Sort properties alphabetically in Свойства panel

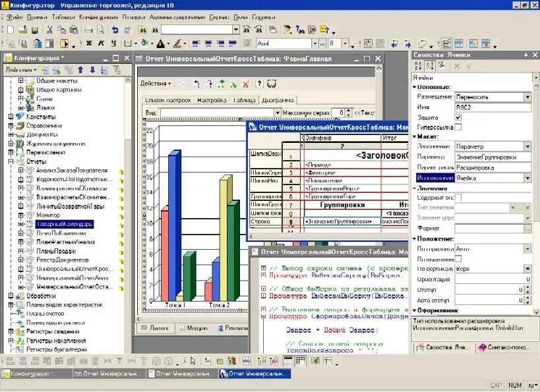[x=418, y=66]
